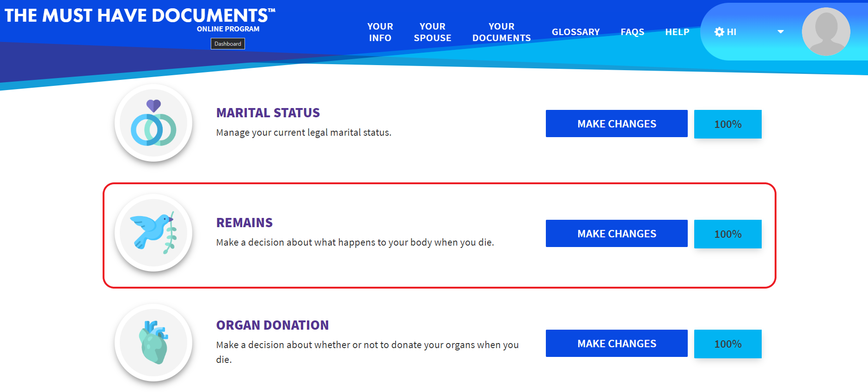
Task: Click the Organ Donation heart icon
Action: pos(153,343)
